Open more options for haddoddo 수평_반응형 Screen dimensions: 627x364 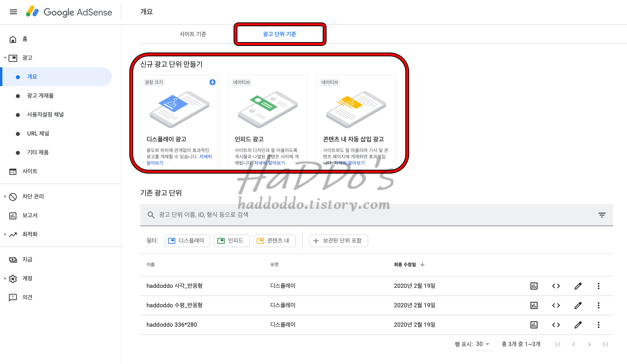(x=599, y=305)
